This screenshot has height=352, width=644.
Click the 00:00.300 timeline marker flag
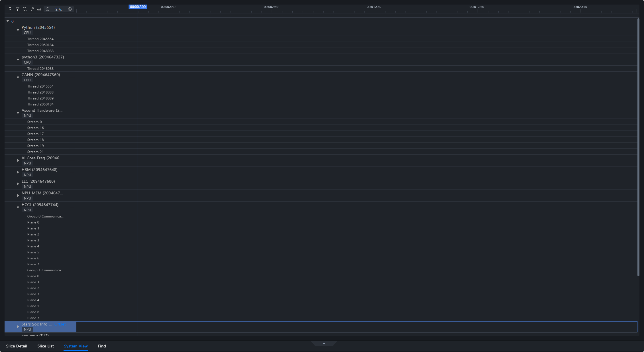[138, 7]
